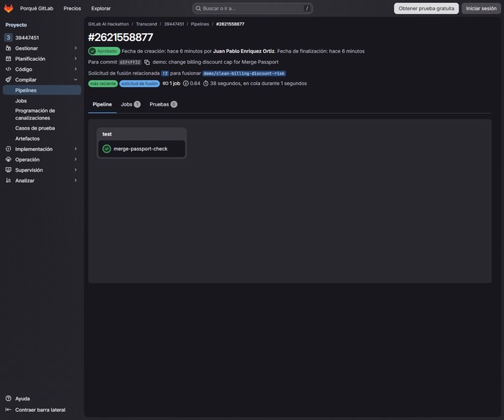
Task: Click GitLab AI Hackathon breadcrumb
Action: (108, 24)
